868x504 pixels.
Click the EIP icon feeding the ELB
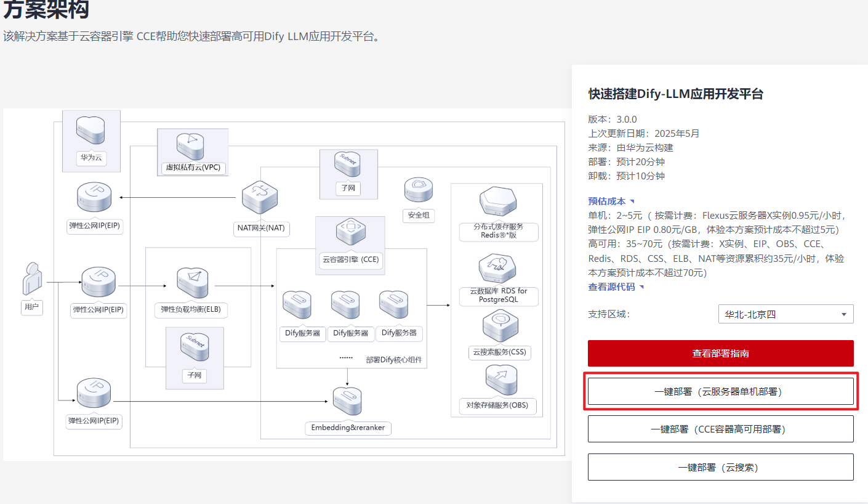click(x=98, y=283)
